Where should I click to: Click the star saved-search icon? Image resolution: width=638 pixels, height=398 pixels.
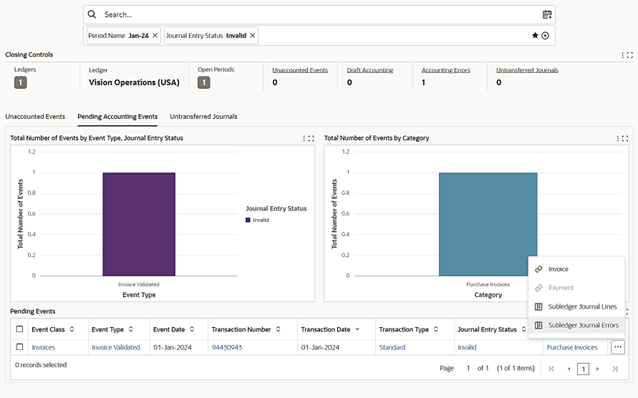(x=535, y=35)
